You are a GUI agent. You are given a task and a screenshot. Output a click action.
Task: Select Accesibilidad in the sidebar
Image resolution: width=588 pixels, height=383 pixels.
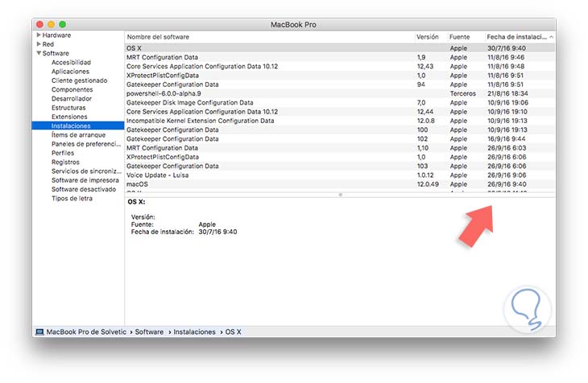click(71, 62)
